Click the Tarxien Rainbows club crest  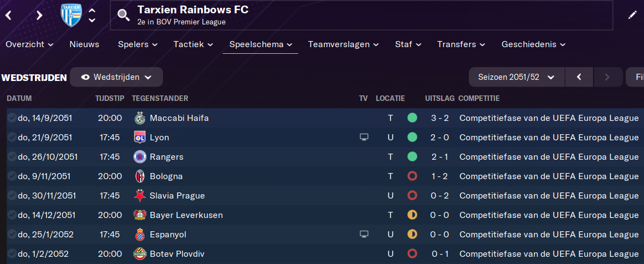[x=70, y=15]
